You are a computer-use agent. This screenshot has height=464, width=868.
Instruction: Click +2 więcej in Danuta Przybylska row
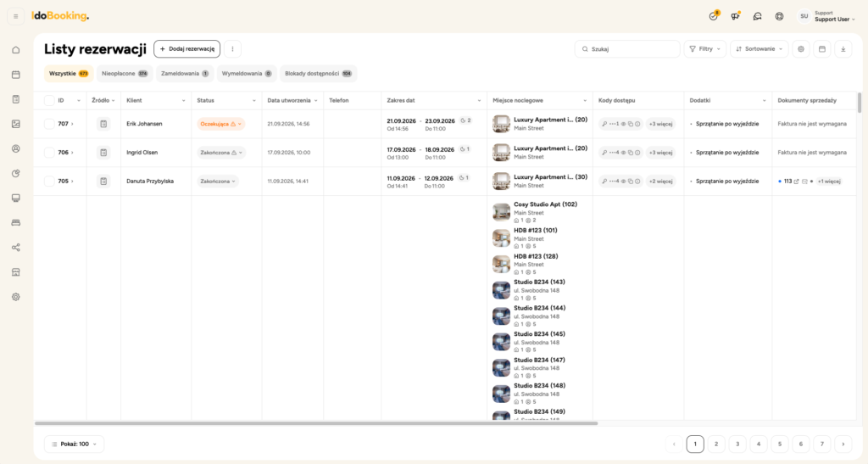coord(660,181)
